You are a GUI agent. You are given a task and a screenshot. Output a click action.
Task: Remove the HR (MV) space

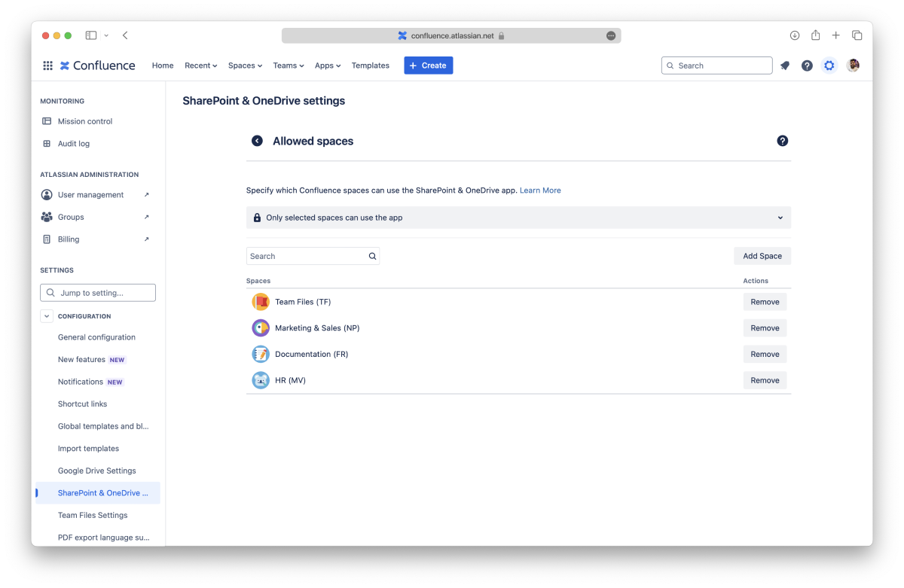tap(764, 380)
